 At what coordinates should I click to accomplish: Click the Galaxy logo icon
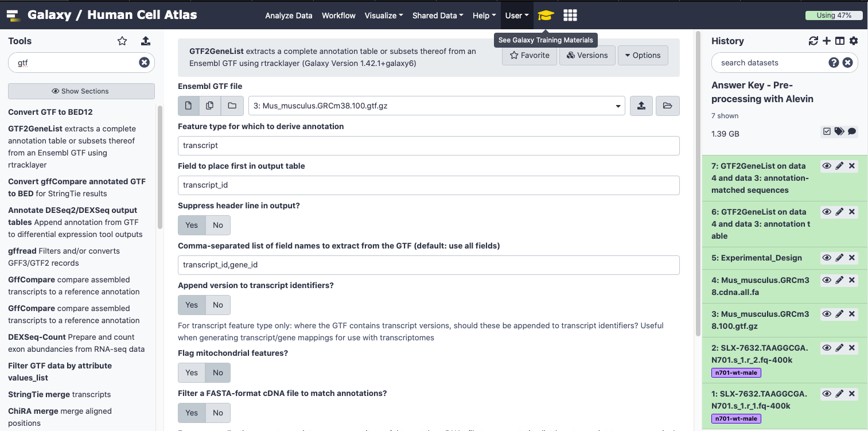13,15
